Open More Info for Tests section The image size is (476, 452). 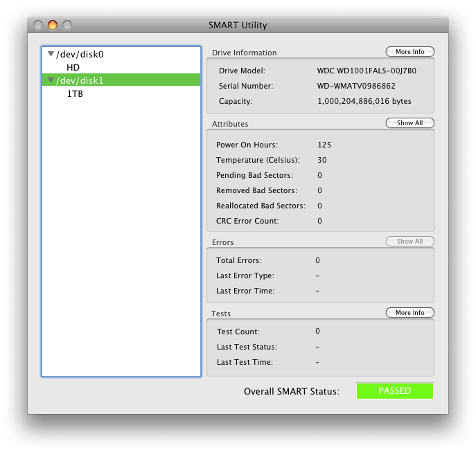pos(409,312)
